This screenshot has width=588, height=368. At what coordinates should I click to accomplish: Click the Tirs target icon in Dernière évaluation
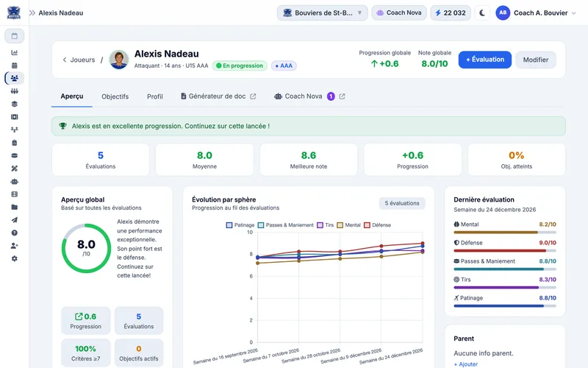tap(456, 280)
